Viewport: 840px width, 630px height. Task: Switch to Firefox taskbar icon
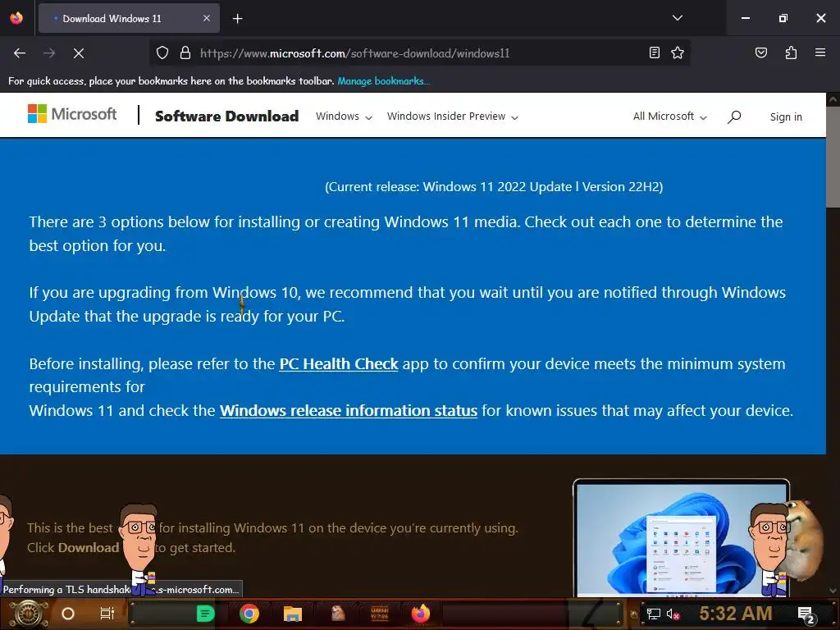point(421,614)
